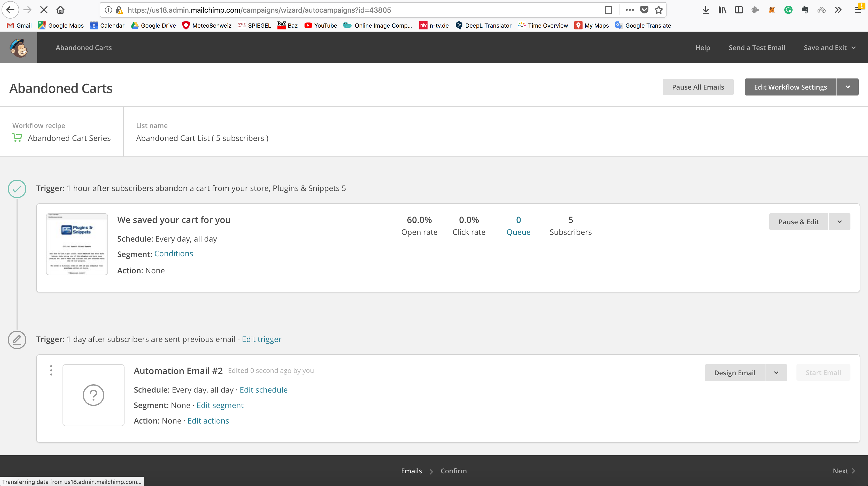Screen dimensions: 868x486
Task: Click Pause All Emails button
Action: tap(698, 87)
